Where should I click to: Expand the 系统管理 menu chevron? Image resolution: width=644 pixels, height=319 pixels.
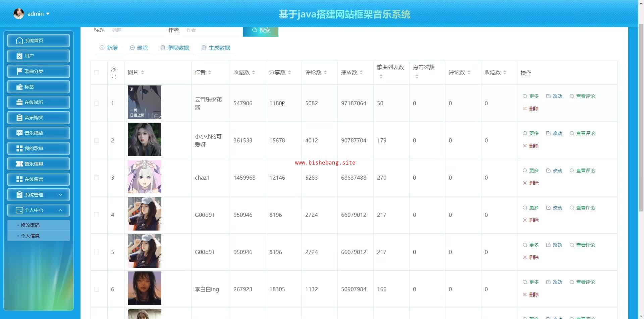60,195
